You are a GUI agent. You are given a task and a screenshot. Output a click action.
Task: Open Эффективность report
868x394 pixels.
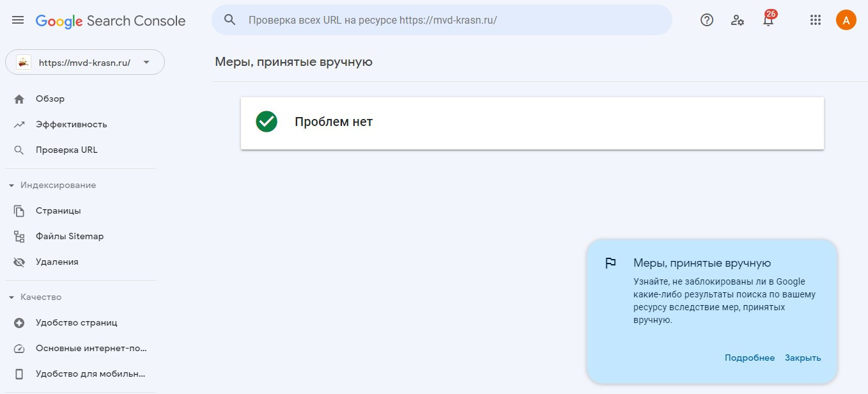(71, 125)
